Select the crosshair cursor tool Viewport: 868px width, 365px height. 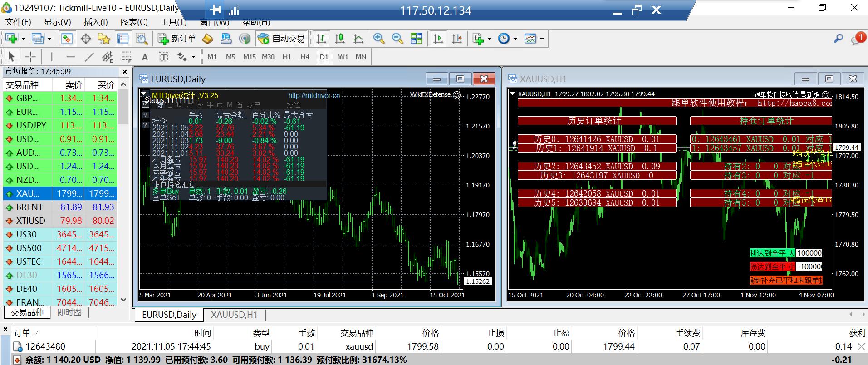point(30,57)
